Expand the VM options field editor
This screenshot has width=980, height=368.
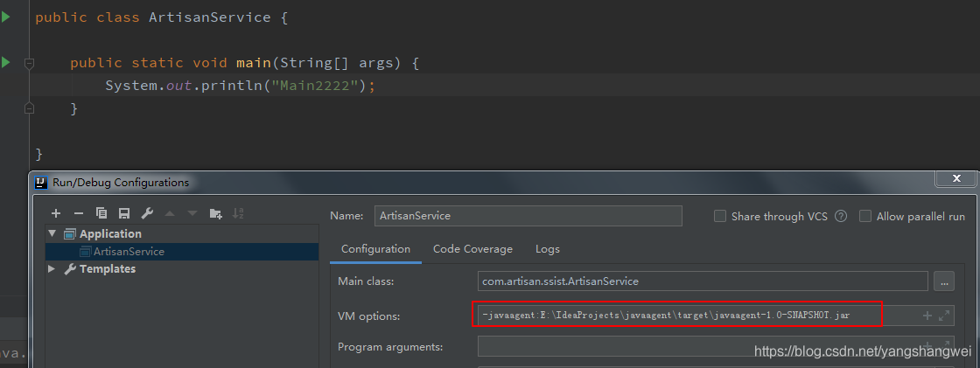[x=944, y=316]
